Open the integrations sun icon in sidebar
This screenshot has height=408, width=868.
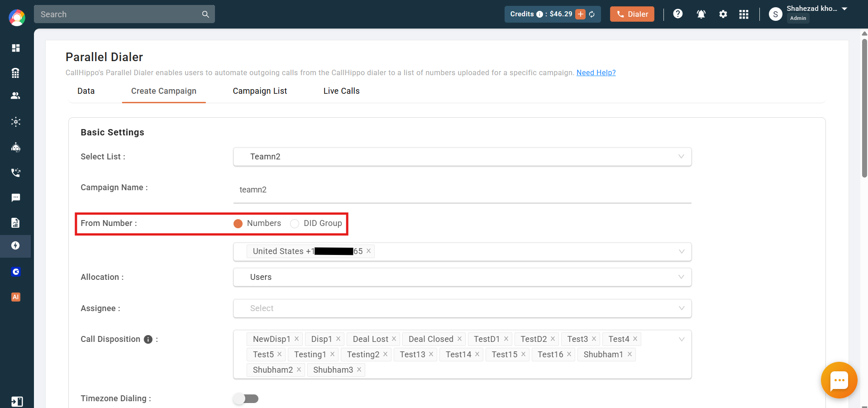pos(16,121)
